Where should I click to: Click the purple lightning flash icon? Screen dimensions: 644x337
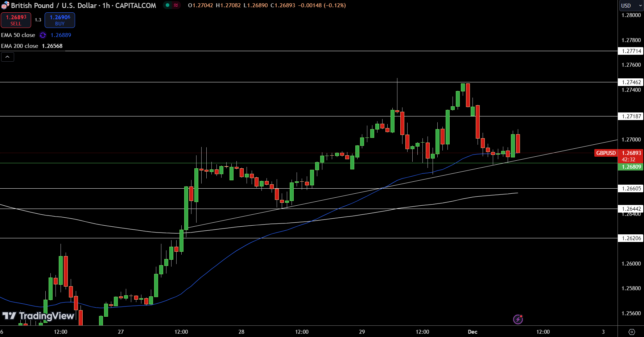pyautogui.click(x=518, y=319)
